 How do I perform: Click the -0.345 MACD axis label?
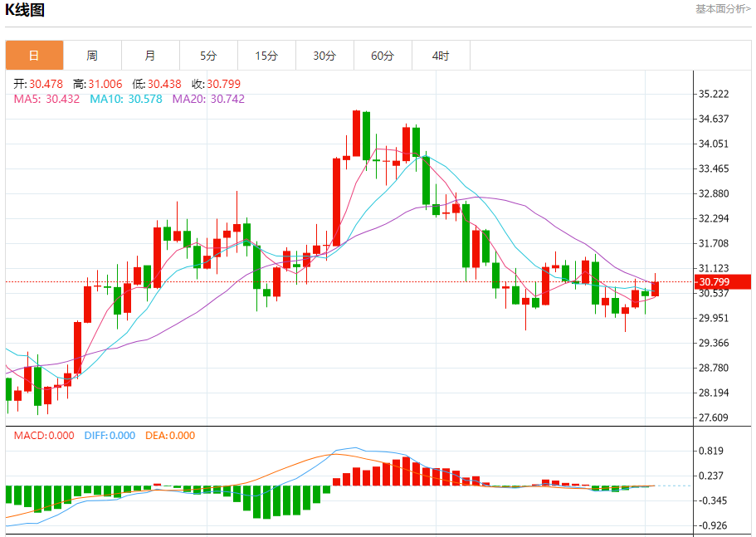pyautogui.click(x=711, y=500)
